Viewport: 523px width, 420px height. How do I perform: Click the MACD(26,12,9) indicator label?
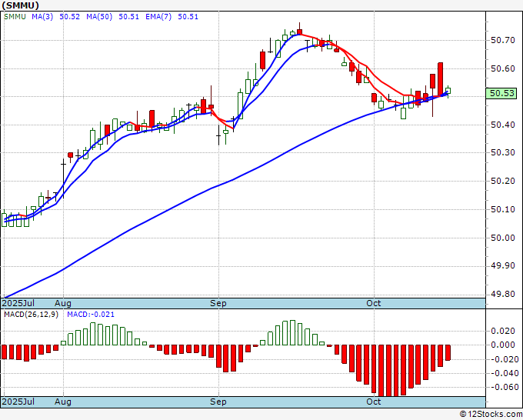(x=31, y=315)
